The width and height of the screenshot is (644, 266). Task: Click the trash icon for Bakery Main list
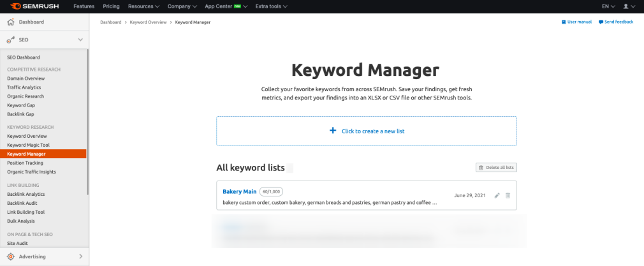[508, 195]
